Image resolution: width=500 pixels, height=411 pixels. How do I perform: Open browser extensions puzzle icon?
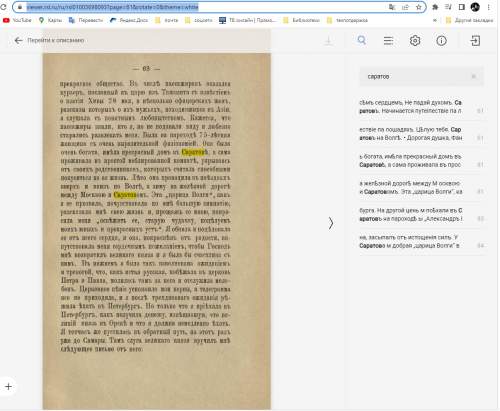pos(435,7)
